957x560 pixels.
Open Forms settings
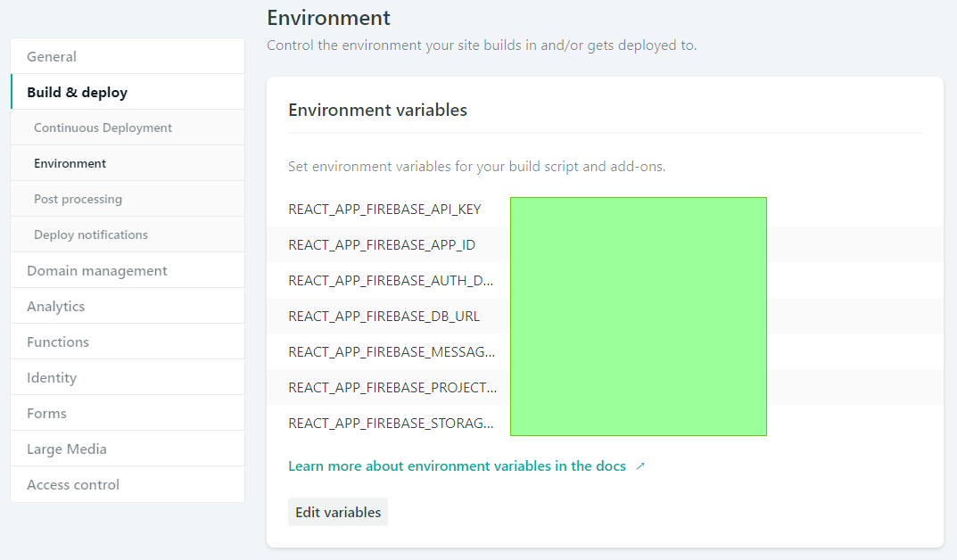(128, 413)
